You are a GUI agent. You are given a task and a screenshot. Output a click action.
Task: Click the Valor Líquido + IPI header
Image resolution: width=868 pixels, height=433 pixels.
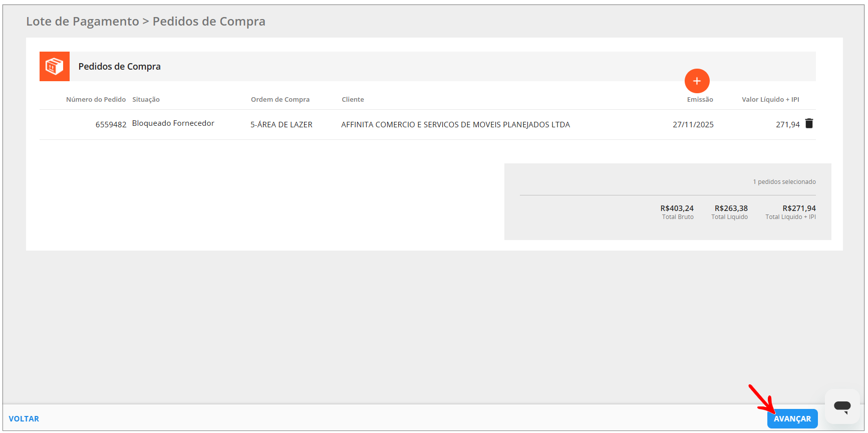pos(770,100)
